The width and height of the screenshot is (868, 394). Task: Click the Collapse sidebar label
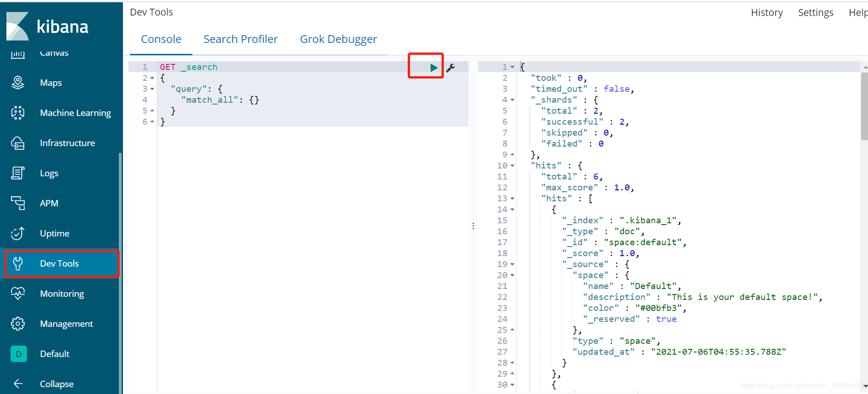click(x=57, y=384)
